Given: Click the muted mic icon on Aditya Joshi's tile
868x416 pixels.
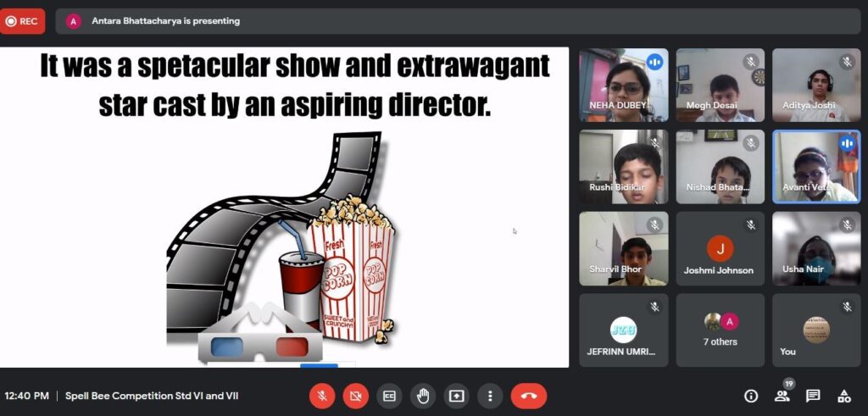Looking at the screenshot, I should pyautogui.click(x=846, y=62).
